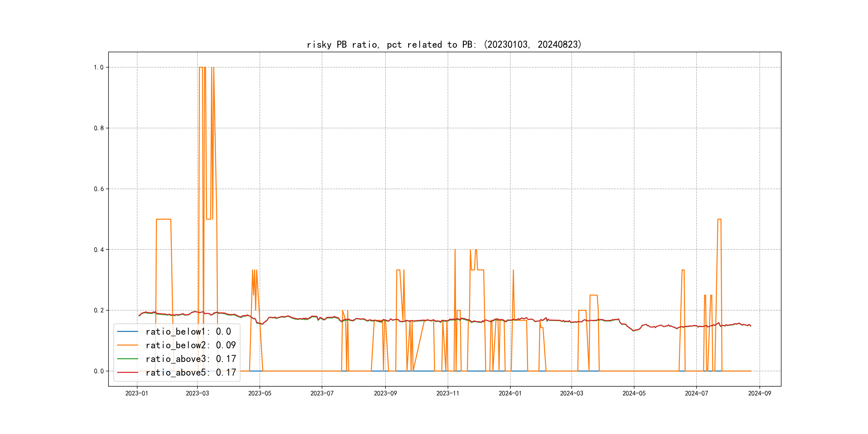Click the red ratio_above5 legend line
Image resolution: width=868 pixels, height=434 pixels.
coord(127,373)
